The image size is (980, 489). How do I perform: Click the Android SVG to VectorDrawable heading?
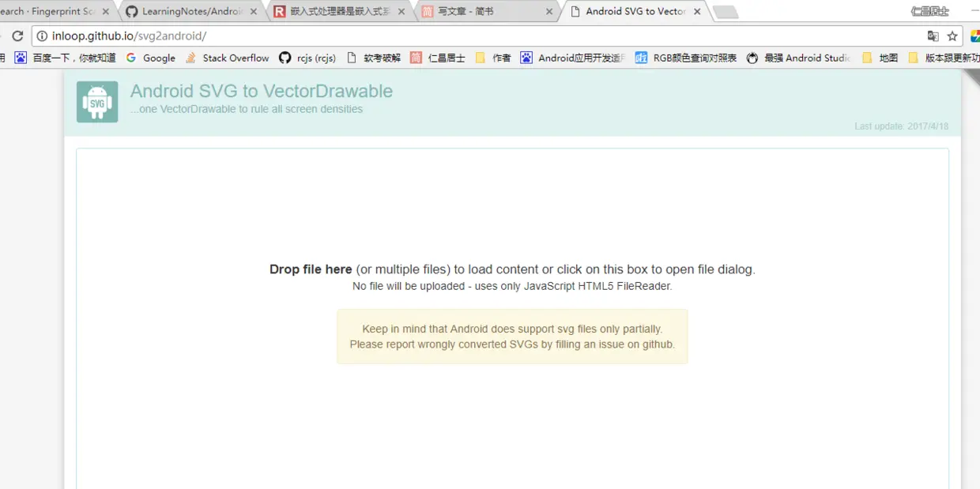pyautogui.click(x=262, y=91)
